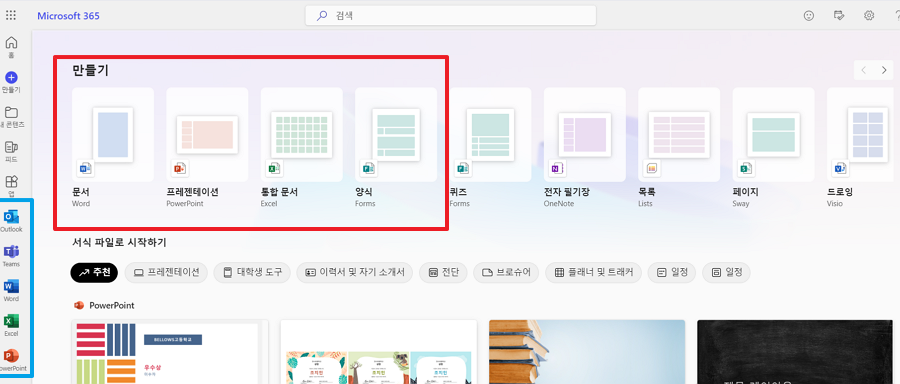This screenshot has width=900, height=384.
Task: Select 이력서 및 자기 소개서 filter
Action: point(355,273)
